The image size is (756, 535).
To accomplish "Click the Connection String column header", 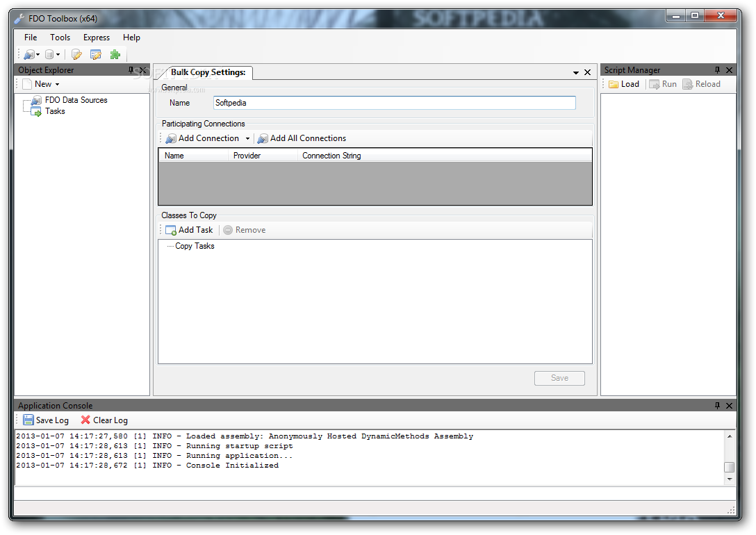I will [x=444, y=156].
